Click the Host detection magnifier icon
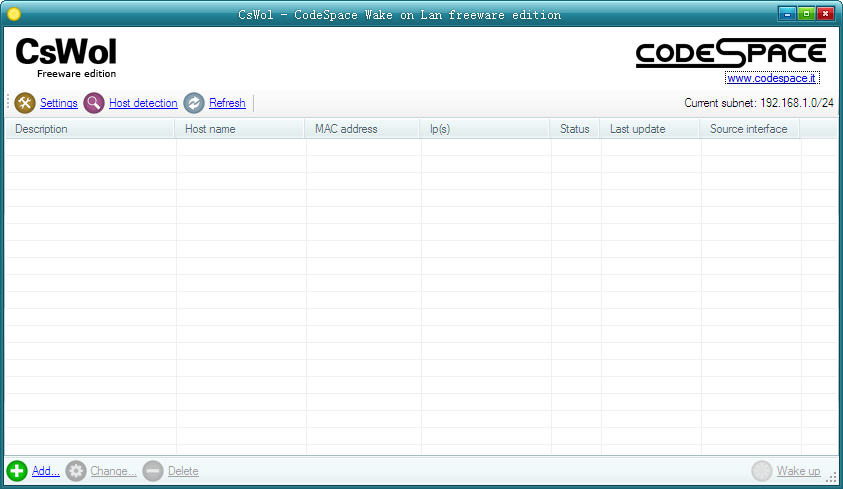Screen dimensions: 843x489 [x=94, y=103]
